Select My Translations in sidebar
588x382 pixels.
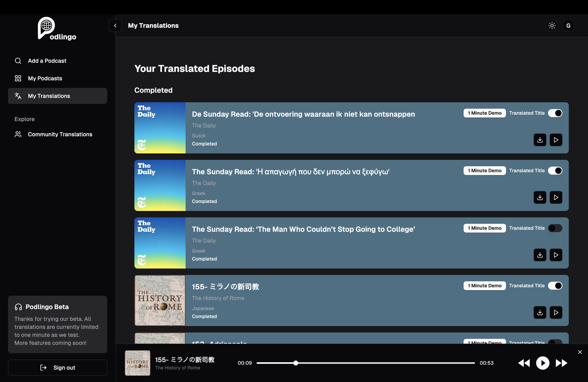[57, 96]
